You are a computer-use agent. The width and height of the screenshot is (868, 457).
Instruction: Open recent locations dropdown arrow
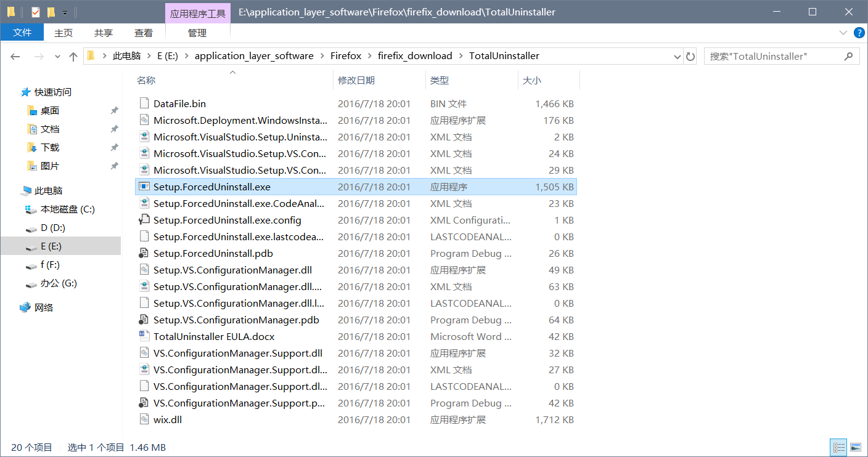coord(58,56)
